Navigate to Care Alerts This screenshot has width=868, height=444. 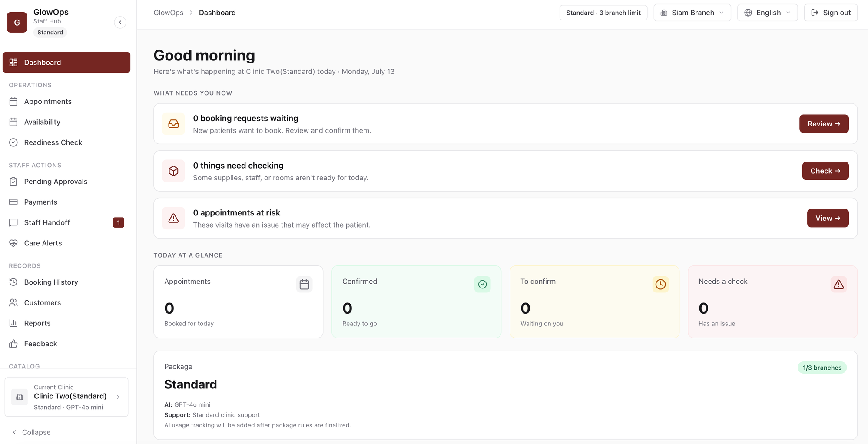[66, 243]
